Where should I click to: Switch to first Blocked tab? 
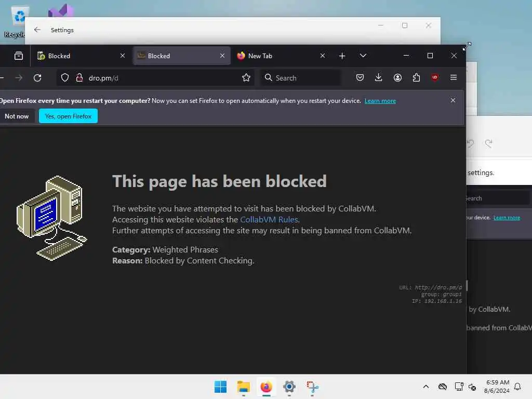pos(81,56)
